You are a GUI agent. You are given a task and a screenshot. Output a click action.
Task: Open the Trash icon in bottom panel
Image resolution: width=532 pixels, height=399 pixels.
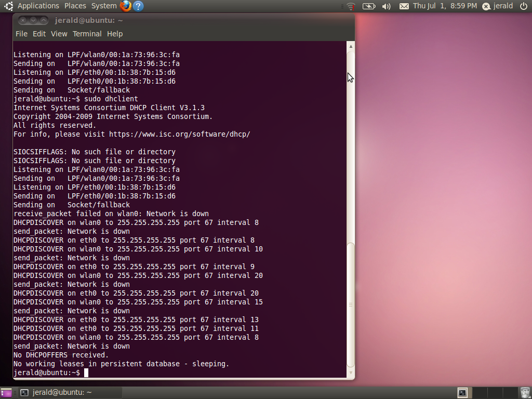(x=525, y=393)
